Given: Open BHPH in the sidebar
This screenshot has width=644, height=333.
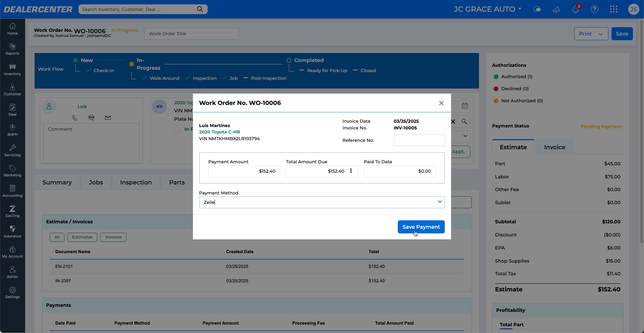Looking at the screenshot, I should tap(12, 130).
